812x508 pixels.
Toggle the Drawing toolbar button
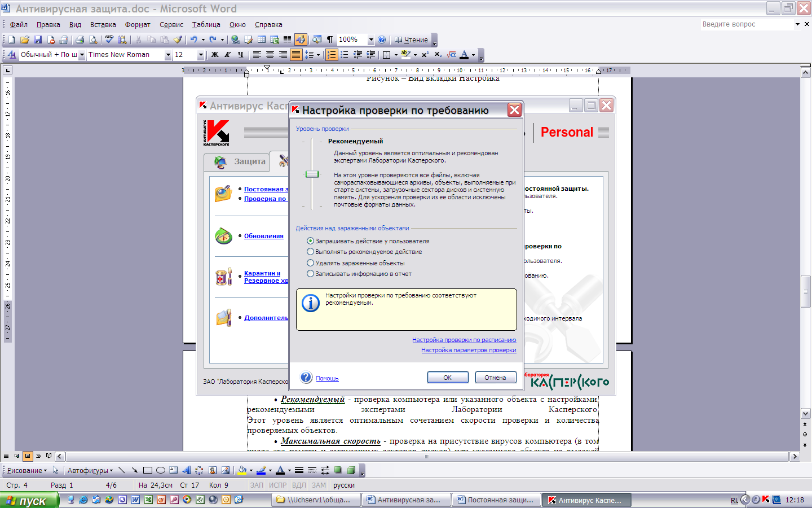(301, 40)
